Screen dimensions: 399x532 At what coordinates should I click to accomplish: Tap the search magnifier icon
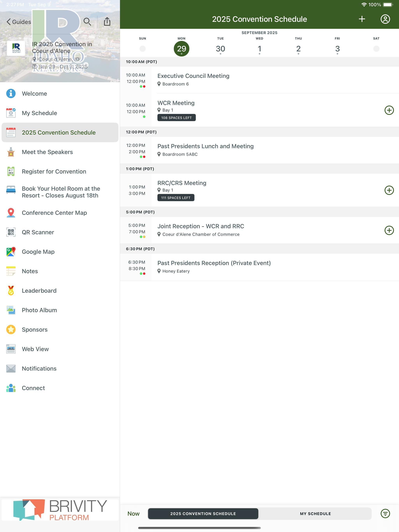tap(87, 22)
